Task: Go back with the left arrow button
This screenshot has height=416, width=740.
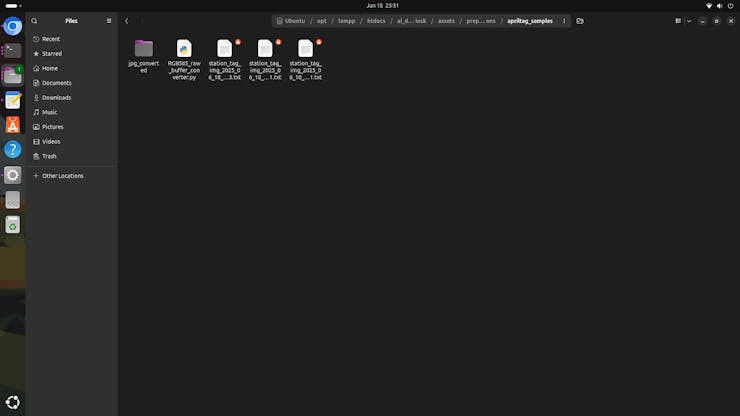Action: tap(126, 21)
